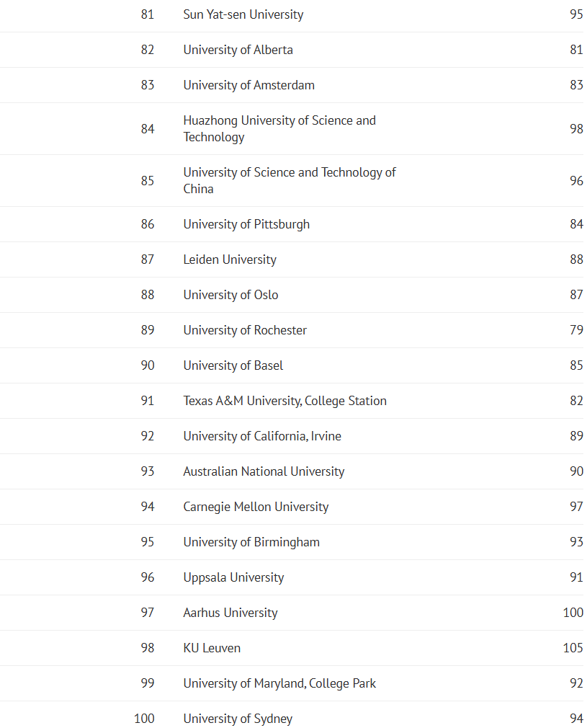Open the University of Pittsburgh entry

(246, 224)
